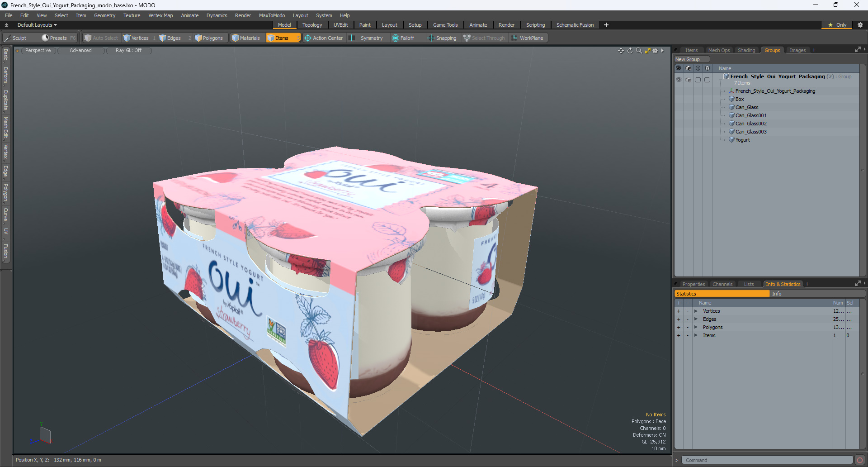Expand the Info & Statistics panel with the arrows icon
Image resolution: width=868 pixels, height=467 pixels.
(858, 284)
